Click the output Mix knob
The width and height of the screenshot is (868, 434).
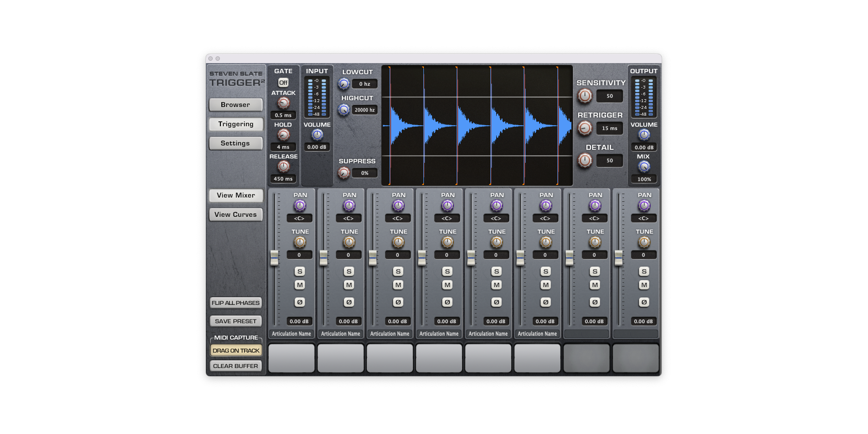(644, 167)
